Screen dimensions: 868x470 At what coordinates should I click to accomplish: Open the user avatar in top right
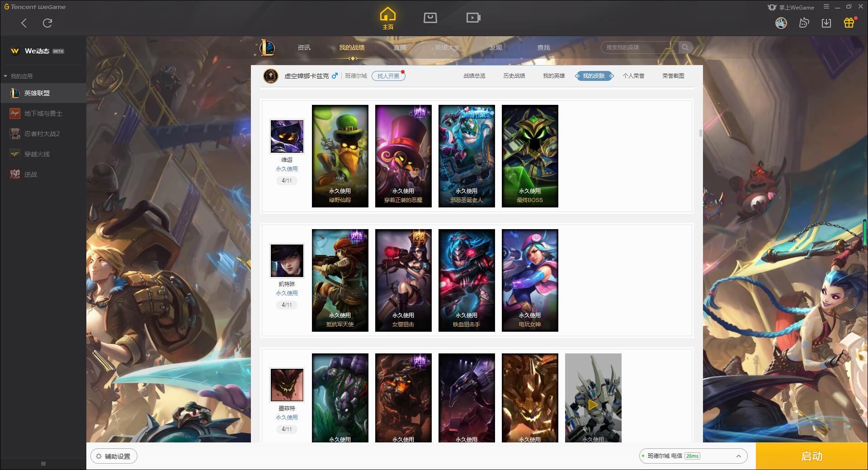pos(781,23)
